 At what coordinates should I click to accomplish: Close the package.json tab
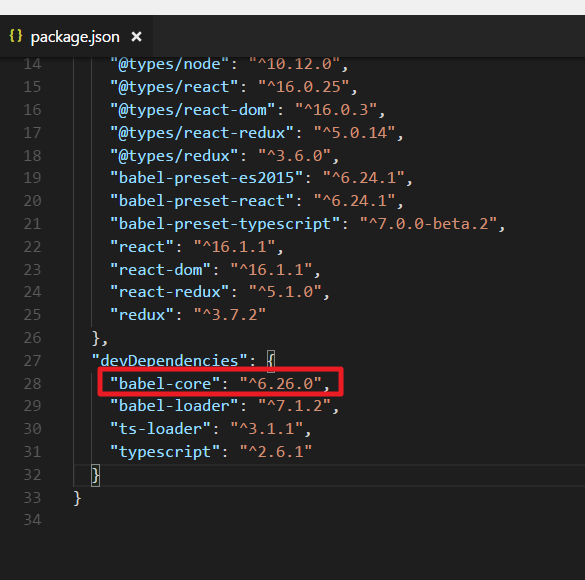pyautogui.click(x=137, y=37)
